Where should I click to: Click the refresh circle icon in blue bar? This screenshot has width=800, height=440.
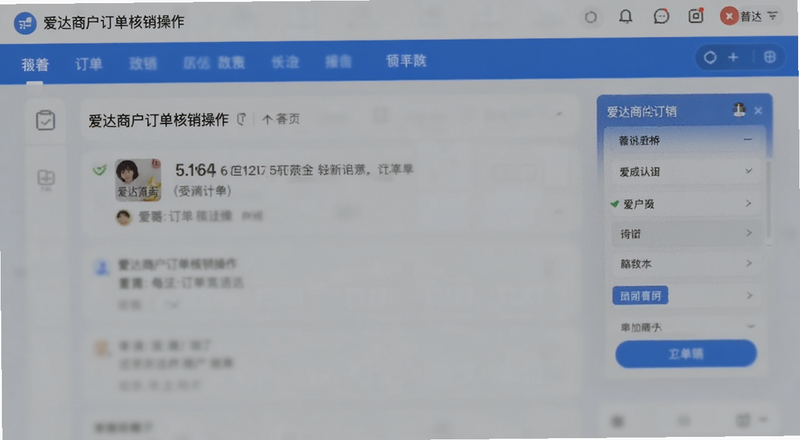pos(710,58)
